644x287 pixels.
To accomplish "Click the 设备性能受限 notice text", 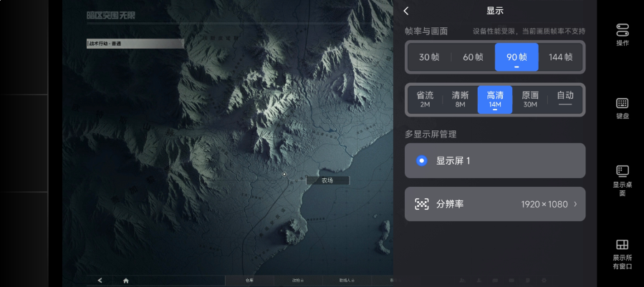I will point(529,31).
